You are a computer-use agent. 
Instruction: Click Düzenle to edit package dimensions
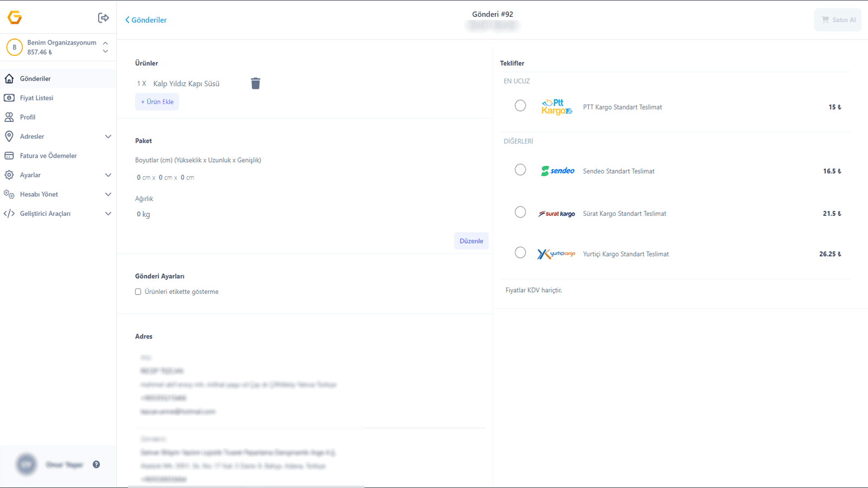(x=471, y=241)
